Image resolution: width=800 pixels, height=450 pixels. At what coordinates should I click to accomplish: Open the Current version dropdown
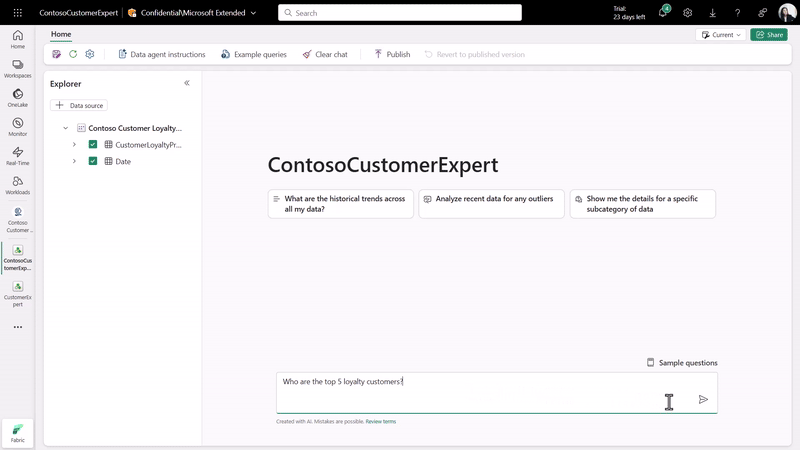tap(720, 34)
